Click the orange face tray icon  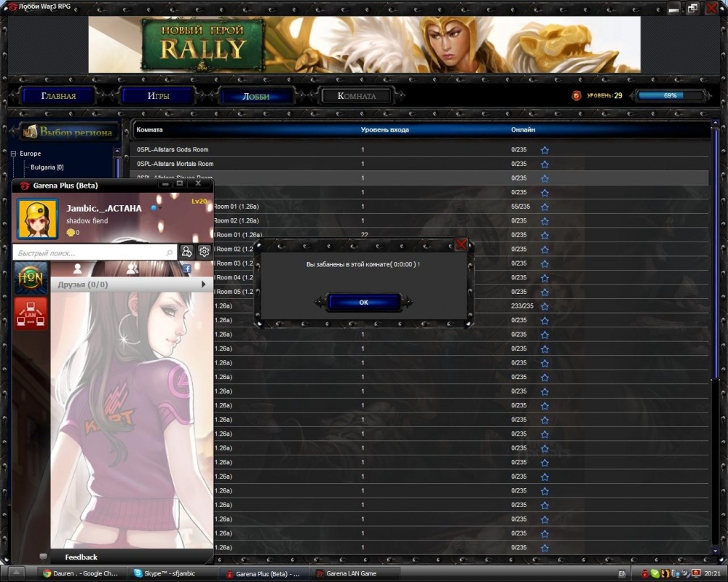[665, 574]
